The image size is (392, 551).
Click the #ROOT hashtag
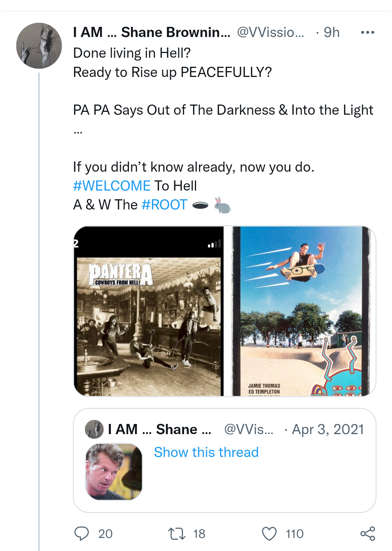point(164,205)
